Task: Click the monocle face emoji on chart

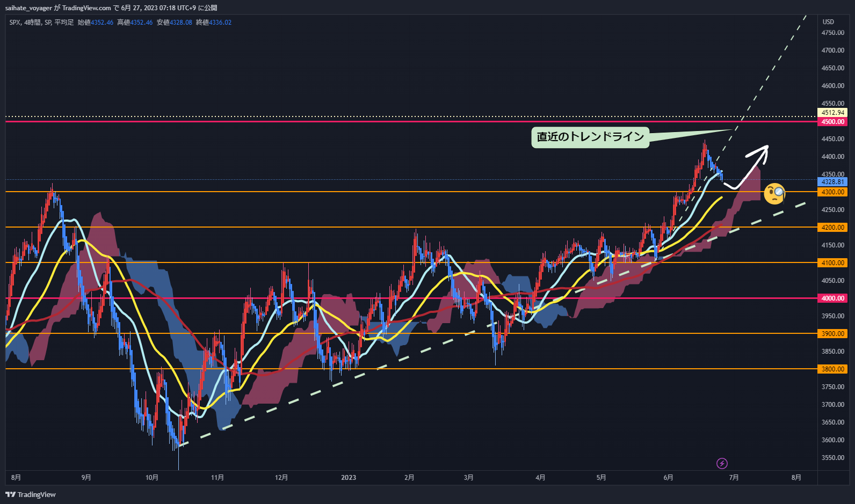Action: pos(774,194)
